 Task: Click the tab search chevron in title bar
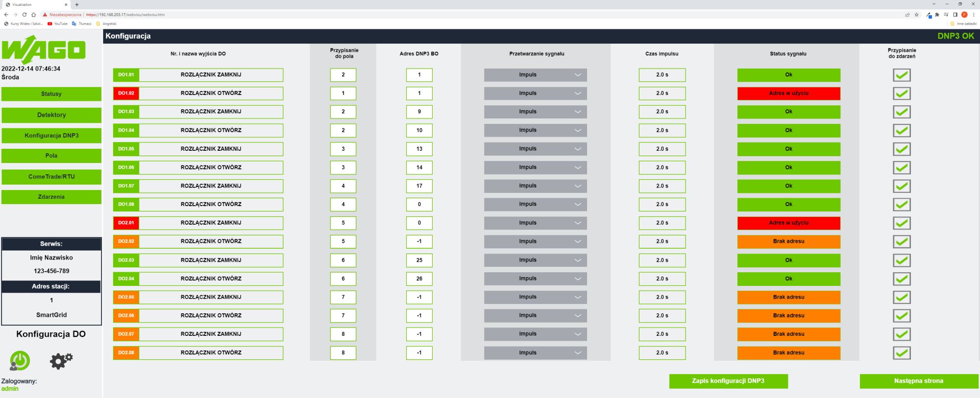[x=934, y=4]
